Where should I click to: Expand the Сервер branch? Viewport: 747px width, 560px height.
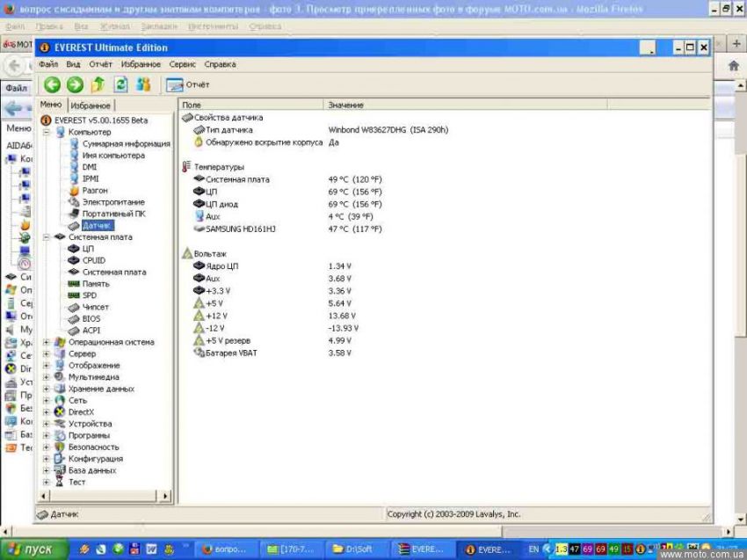click(47, 353)
